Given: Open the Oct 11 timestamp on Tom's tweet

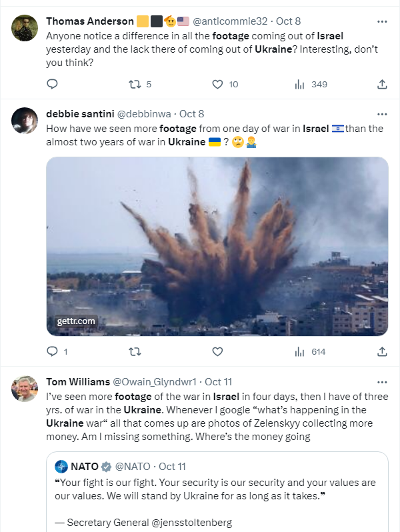Looking at the screenshot, I should click(x=218, y=382).
